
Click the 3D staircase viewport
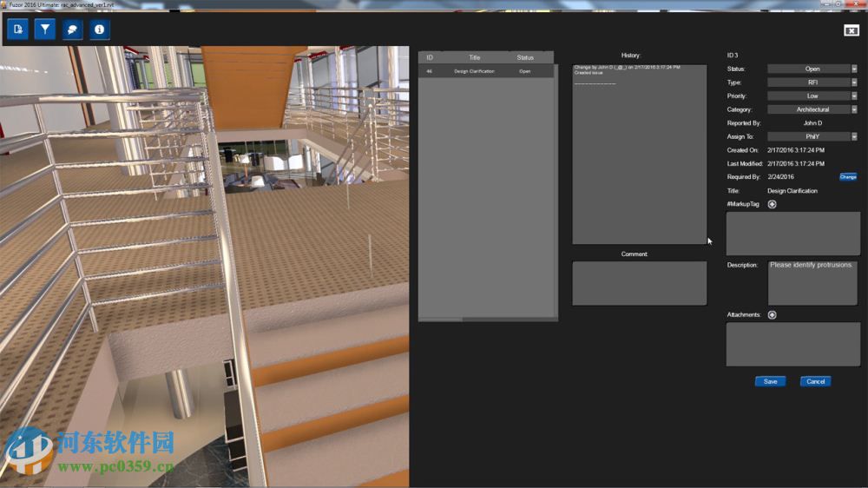tap(204, 267)
